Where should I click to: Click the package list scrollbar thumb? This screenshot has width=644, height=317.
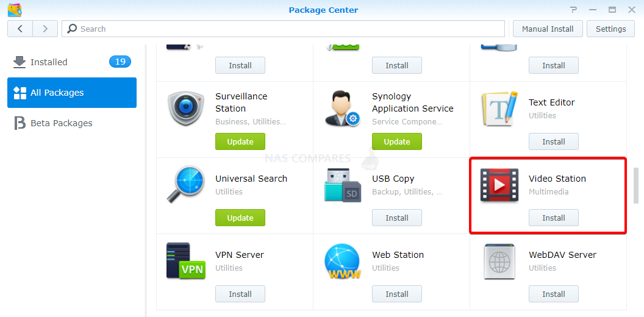(636, 185)
